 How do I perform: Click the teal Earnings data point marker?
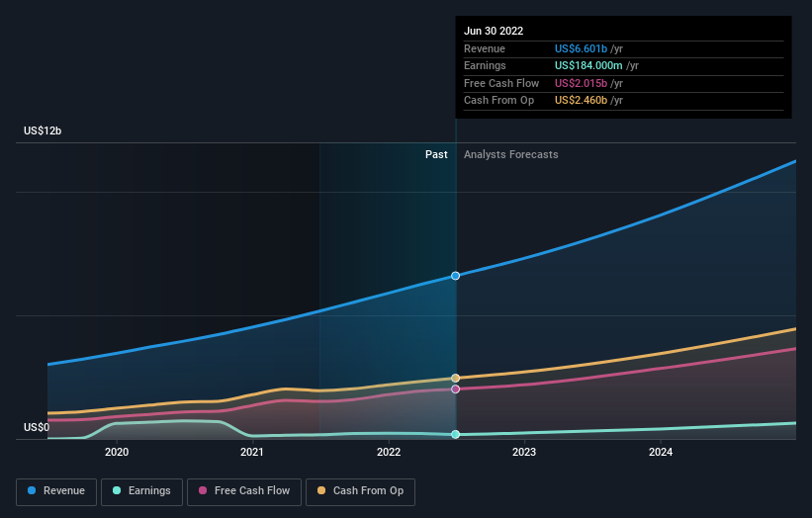455,434
